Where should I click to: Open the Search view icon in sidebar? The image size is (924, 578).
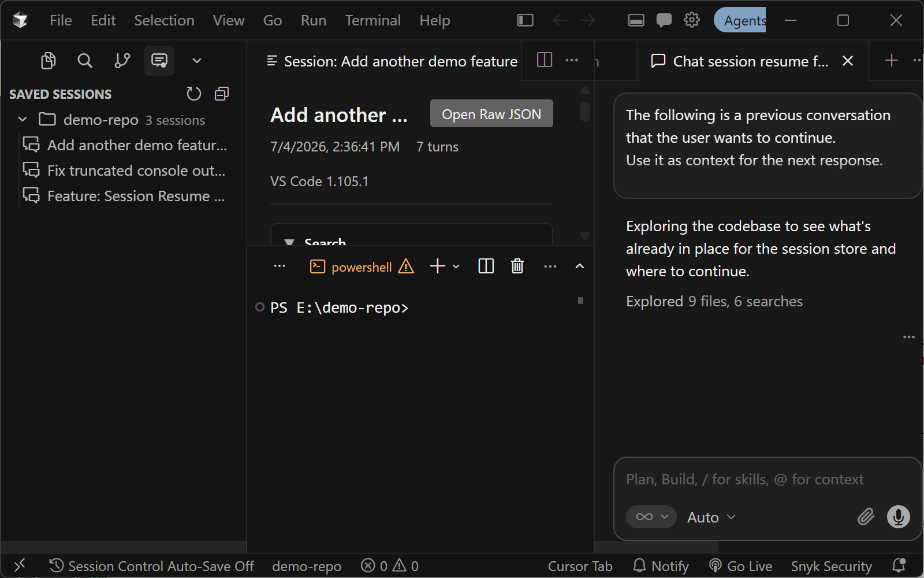coord(85,61)
